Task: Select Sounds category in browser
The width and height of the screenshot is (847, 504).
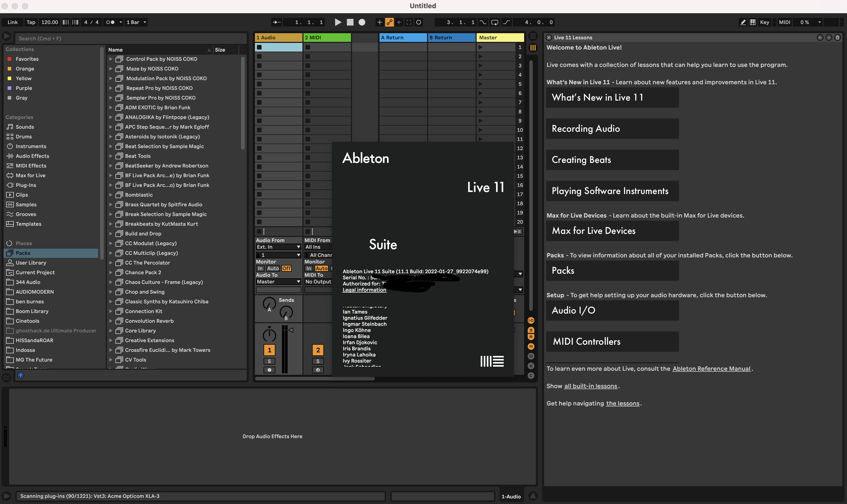Action: pos(25,127)
